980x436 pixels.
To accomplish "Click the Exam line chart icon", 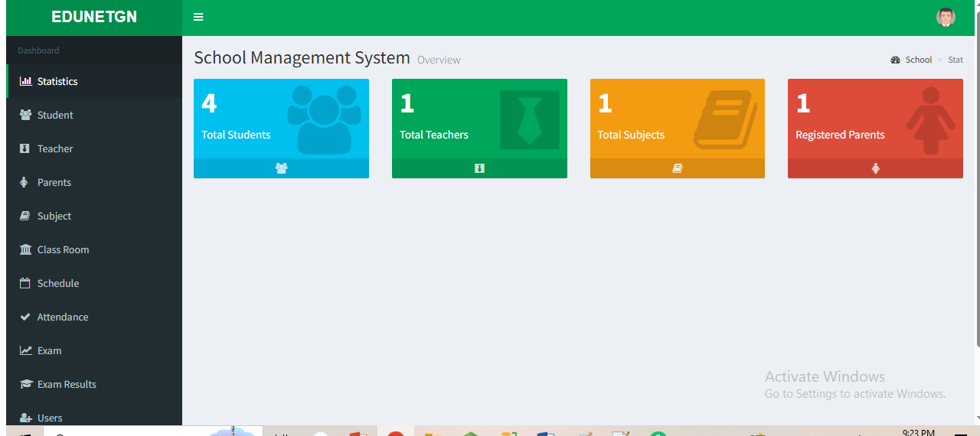I will 25,350.
